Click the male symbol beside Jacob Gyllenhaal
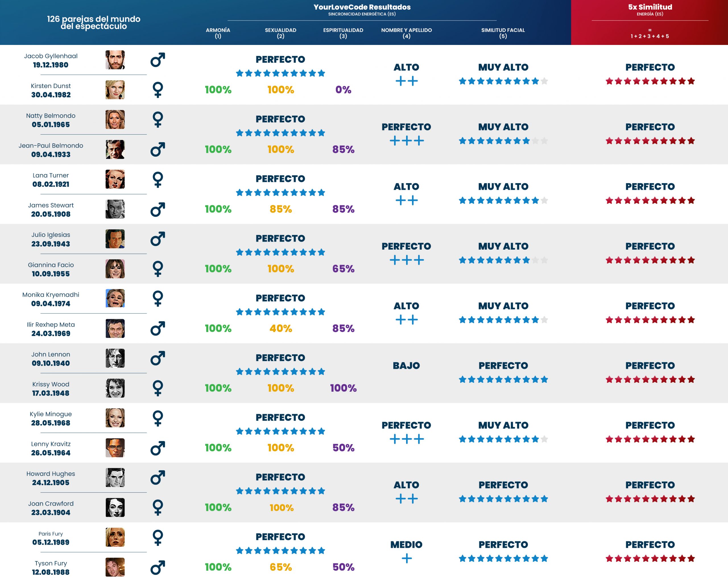The height and width of the screenshot is (582, 728). pyautogui.click(x=158, y=60)
